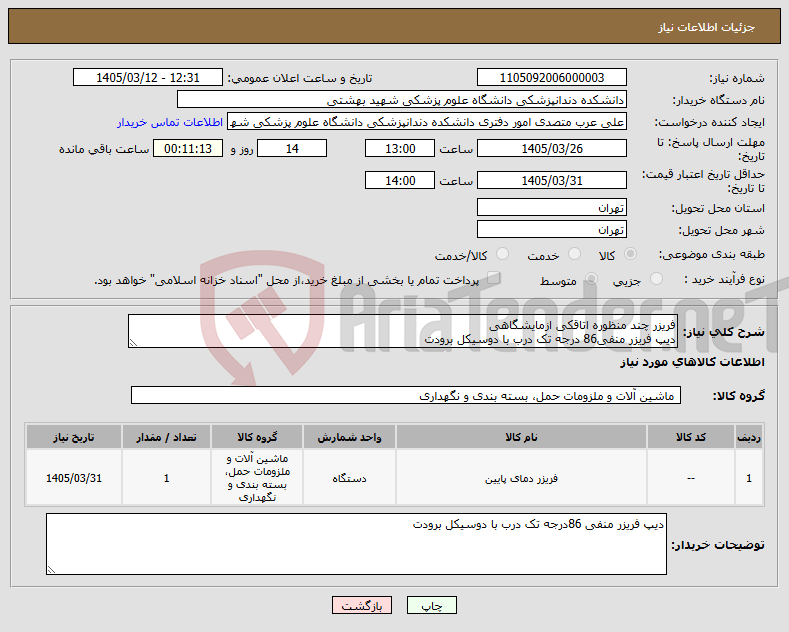This screenshot has height=632, width=789.
Task: Select the متوسط purchase type radio
Action: (x=592, y=279)
